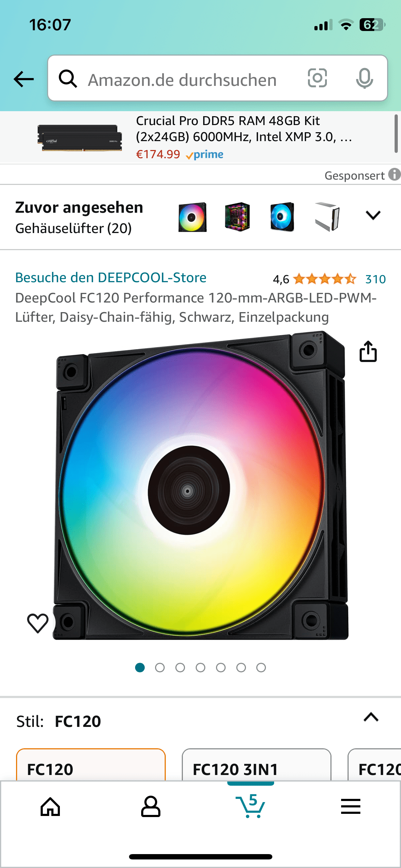Open camera lens search icon
Screen dimensions: 401x868
(x=317, y=78)
